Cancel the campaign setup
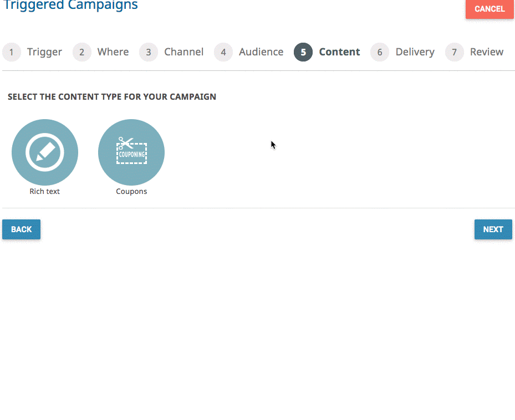Viewport: 515px width, 420px height. point(489,9)
